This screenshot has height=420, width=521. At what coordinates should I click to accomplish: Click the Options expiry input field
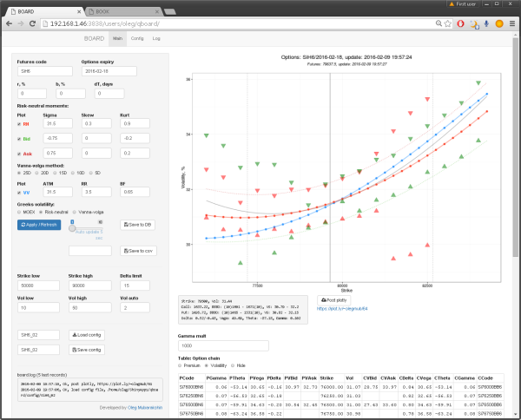pyautogui.click(x=109, y=71)
